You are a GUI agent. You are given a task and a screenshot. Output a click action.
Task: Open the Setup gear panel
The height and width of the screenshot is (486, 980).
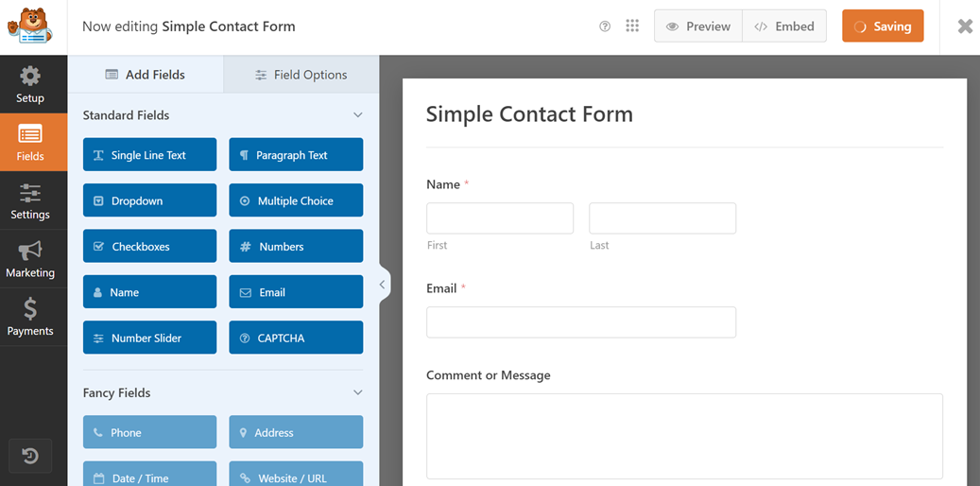pos(30,84)
